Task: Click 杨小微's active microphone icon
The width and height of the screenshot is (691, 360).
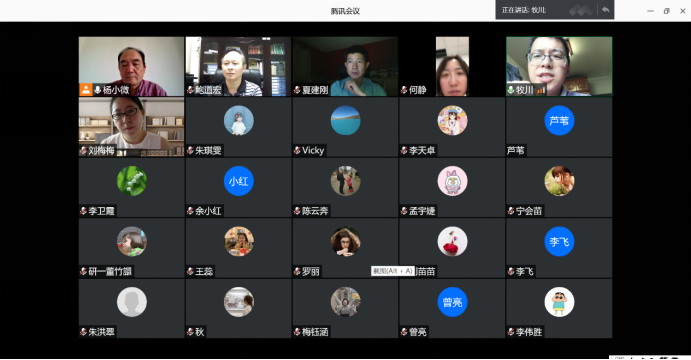Action: 97,90
